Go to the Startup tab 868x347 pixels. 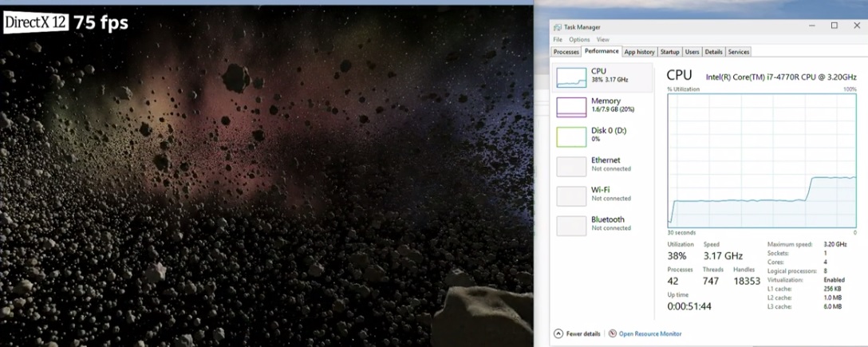coord(670,52)
